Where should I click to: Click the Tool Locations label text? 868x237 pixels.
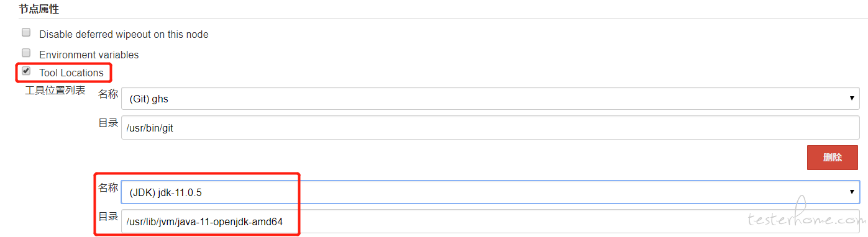point(71,73)
